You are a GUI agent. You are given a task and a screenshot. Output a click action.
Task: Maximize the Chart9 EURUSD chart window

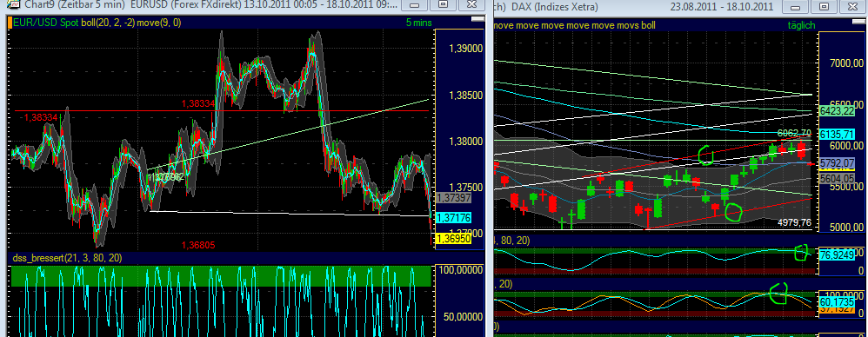tap(443, 5)
